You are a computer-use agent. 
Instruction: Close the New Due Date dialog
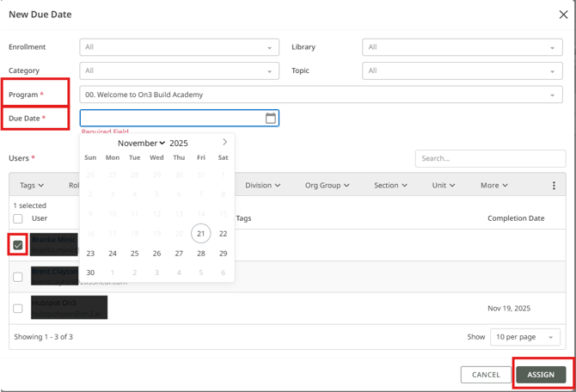click(562, 15)
